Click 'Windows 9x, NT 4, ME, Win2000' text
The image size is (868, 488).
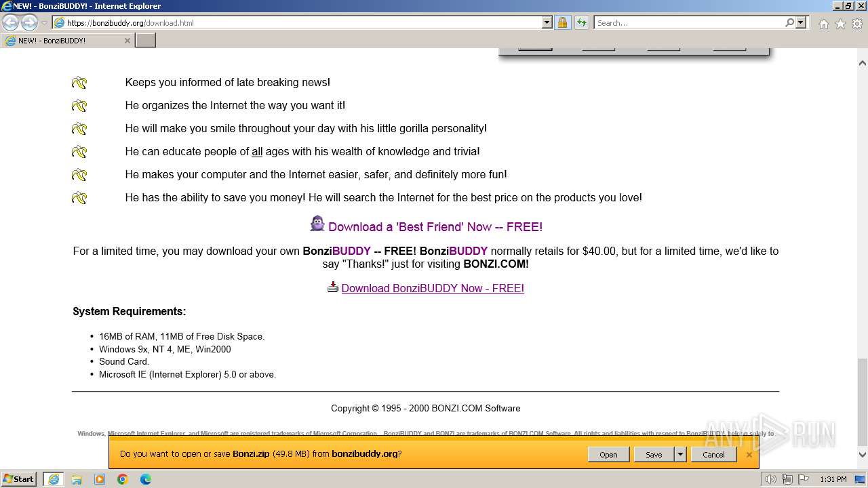click(x=165, y=349)
